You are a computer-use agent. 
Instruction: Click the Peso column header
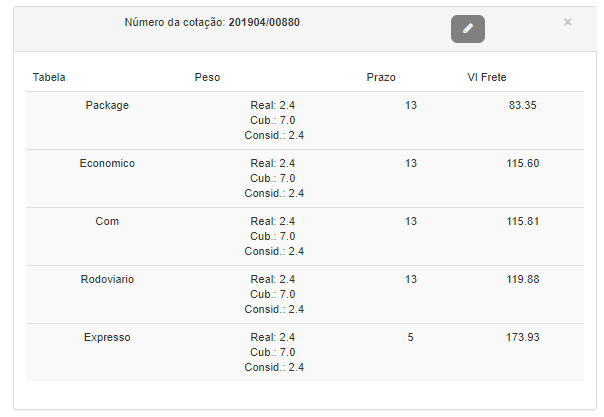(207, 77)
